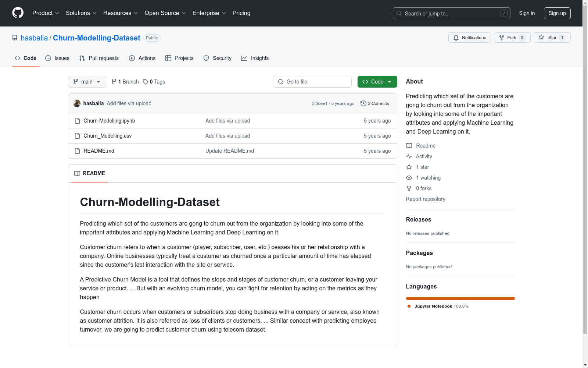Focus the Go to file input
The height and width of the screenshot is (368, 588).
[312, 82]
